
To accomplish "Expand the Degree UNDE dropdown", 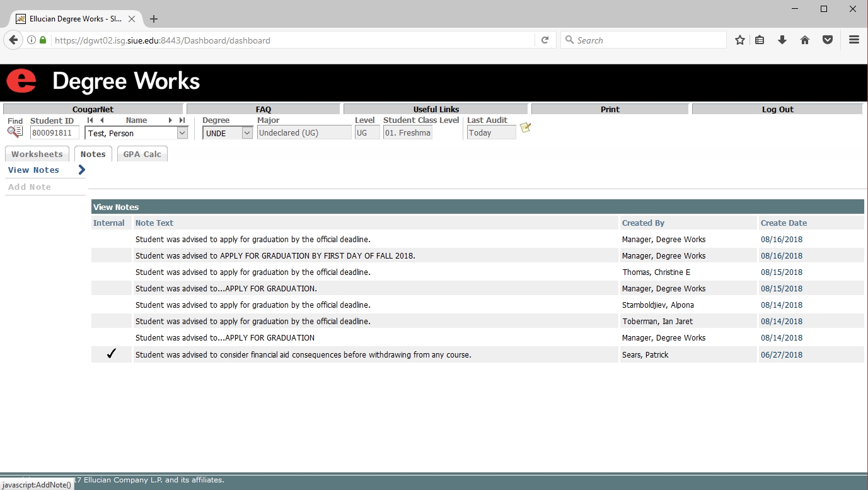I will pyautogui.click(x=247, y=133).
